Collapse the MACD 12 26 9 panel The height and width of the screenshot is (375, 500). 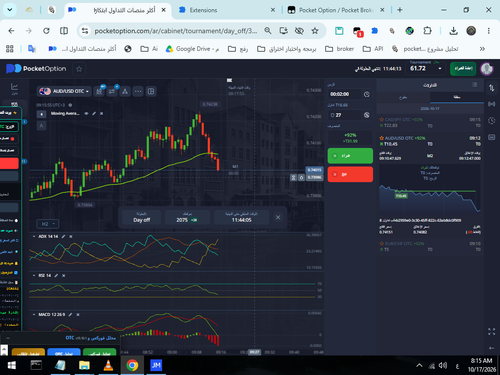pos(34,314)
